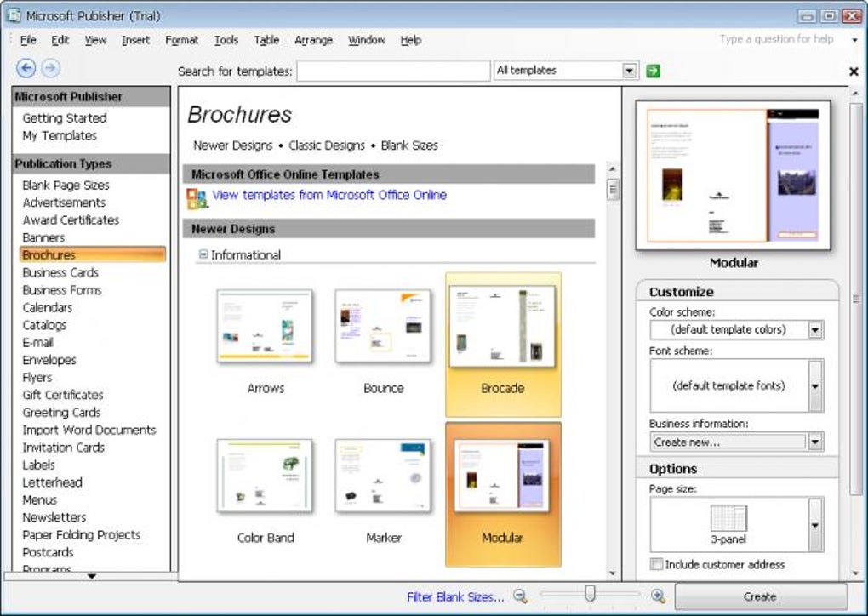Click the Microsoft Office Online templates icon
The height and width of the screenshot is (616, 868).
point(197,198)
